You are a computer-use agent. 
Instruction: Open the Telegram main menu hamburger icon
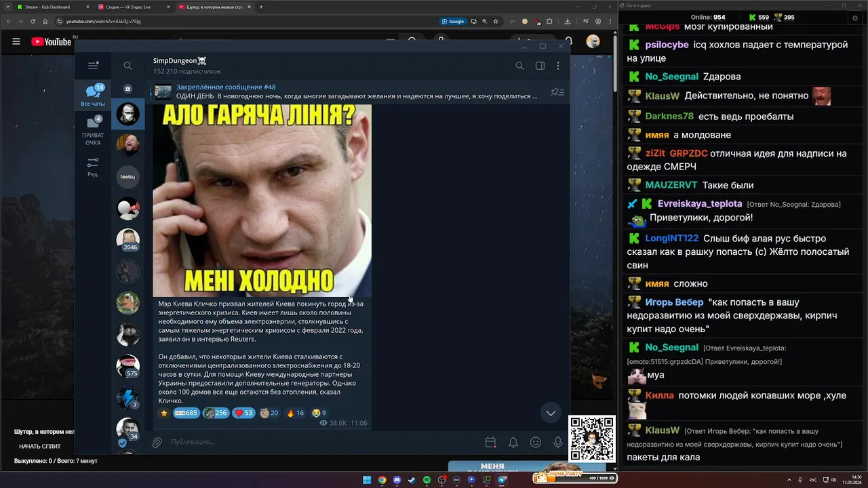(93, 66)
